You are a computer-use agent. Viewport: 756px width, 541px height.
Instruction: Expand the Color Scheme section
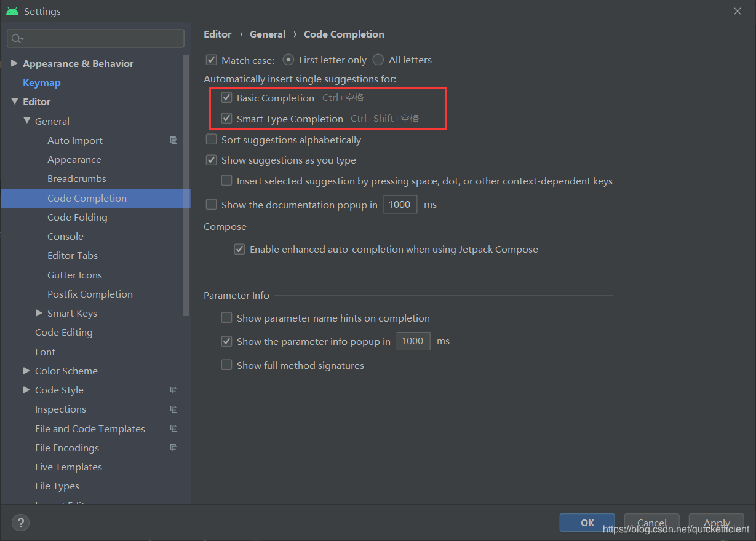click(x=26, y=371)
